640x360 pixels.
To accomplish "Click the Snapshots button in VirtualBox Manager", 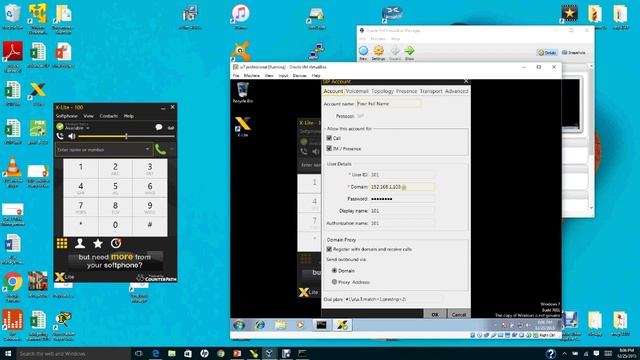I will (x=574, y=53).
